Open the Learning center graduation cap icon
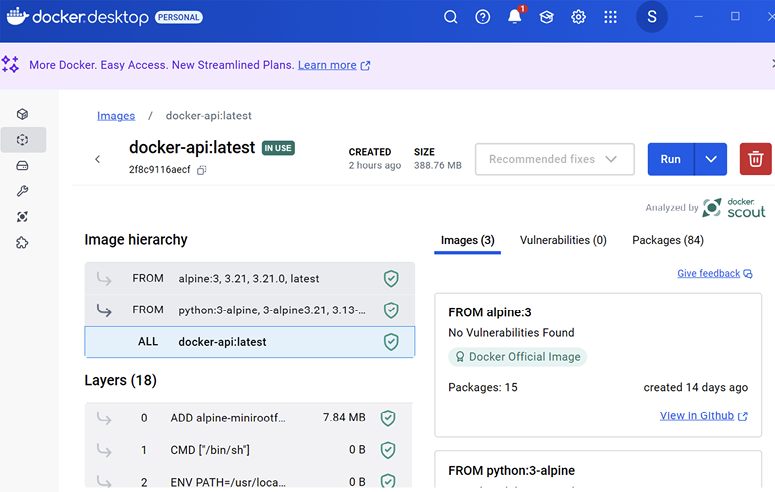Screen dimensions: 775x492 click(x=546, y=17)
